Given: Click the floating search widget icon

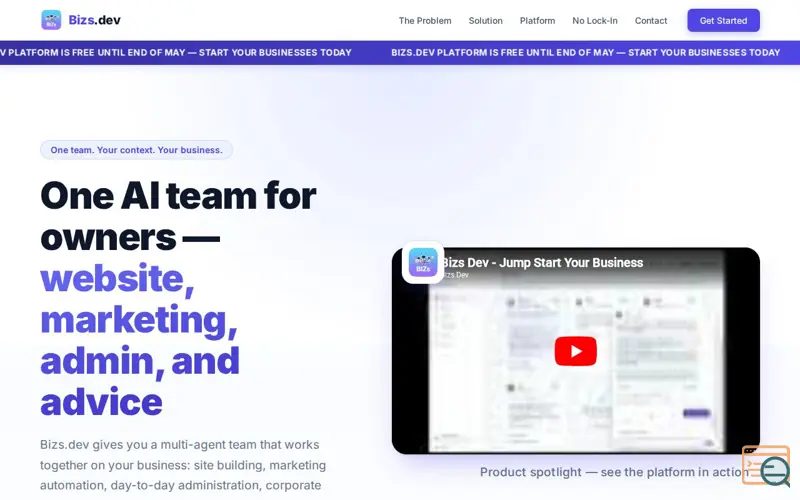Looking at the screenshot, I should [x=766, y=466].
